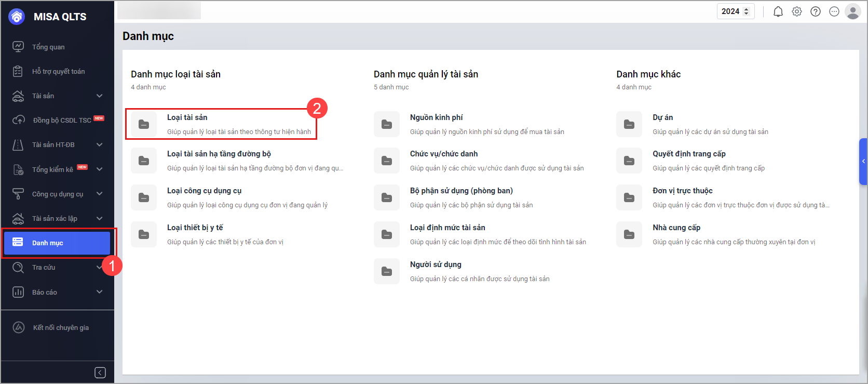Click folder icon for Loại công cụ dụng cụ
868x384 pixels.
click(x=144, y=197)
